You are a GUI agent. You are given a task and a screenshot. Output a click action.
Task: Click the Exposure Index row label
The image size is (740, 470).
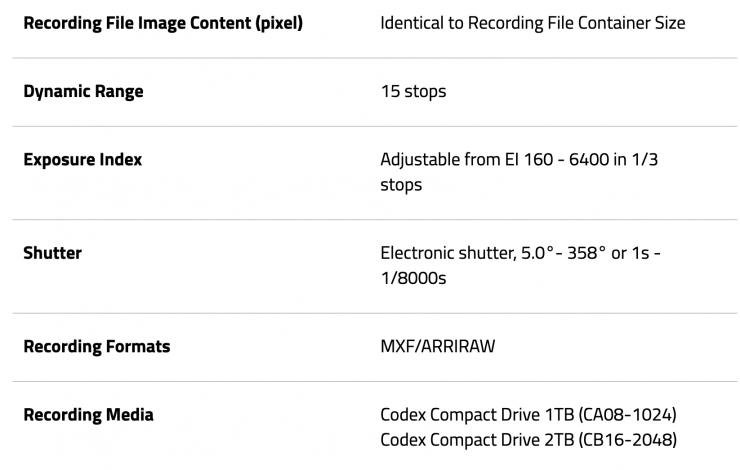pos(82,159)
